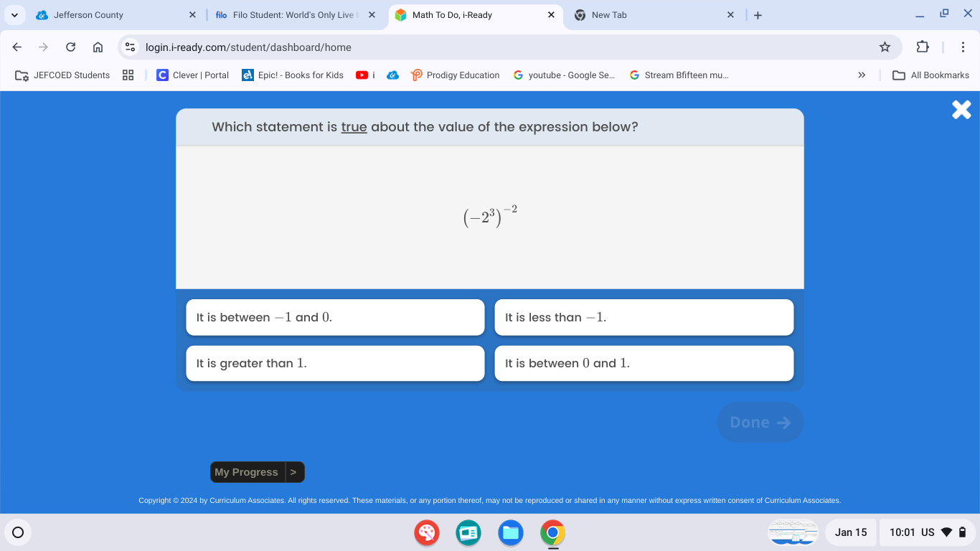The height and width of the screenshot is (551, 980).
Task: Expand My Progress with the chevron arrow
Action: pos(294,472)
